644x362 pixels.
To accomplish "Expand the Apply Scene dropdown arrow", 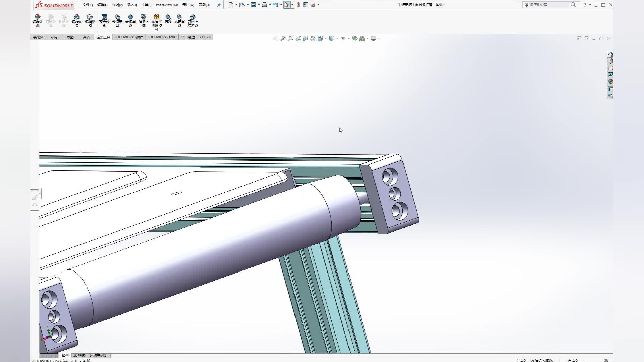I will (x=367, y=38).
